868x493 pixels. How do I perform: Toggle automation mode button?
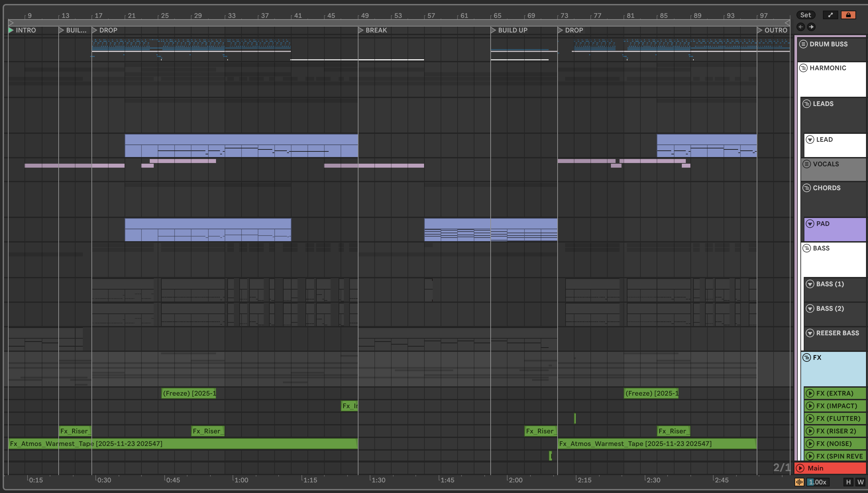point(831,15)
